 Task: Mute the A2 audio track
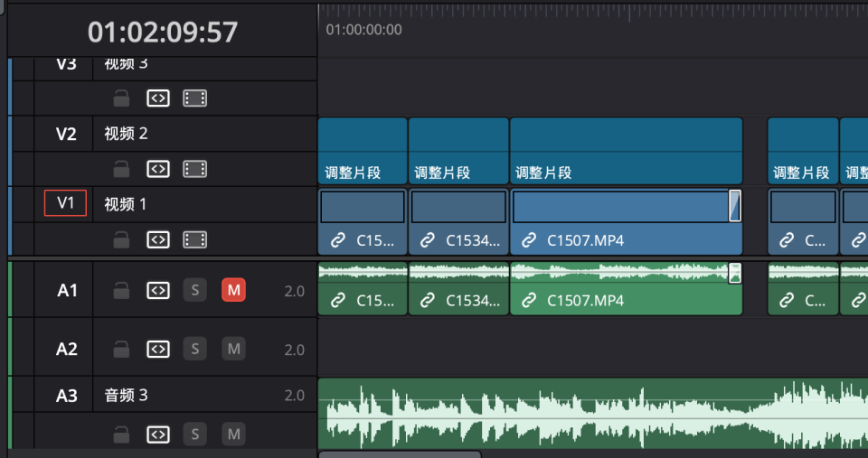tap(233, 349)
